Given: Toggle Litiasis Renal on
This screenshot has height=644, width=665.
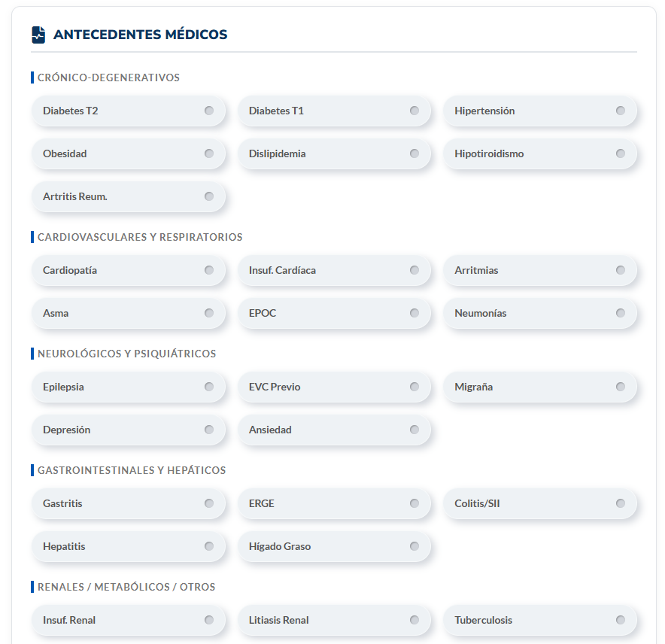Looking at the screenshot, I should click(414, 620).
